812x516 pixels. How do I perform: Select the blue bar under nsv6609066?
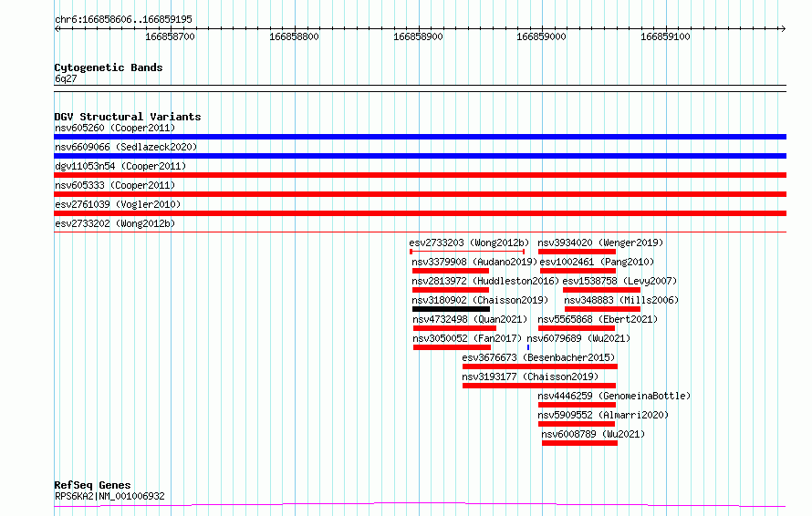[420, 156]
